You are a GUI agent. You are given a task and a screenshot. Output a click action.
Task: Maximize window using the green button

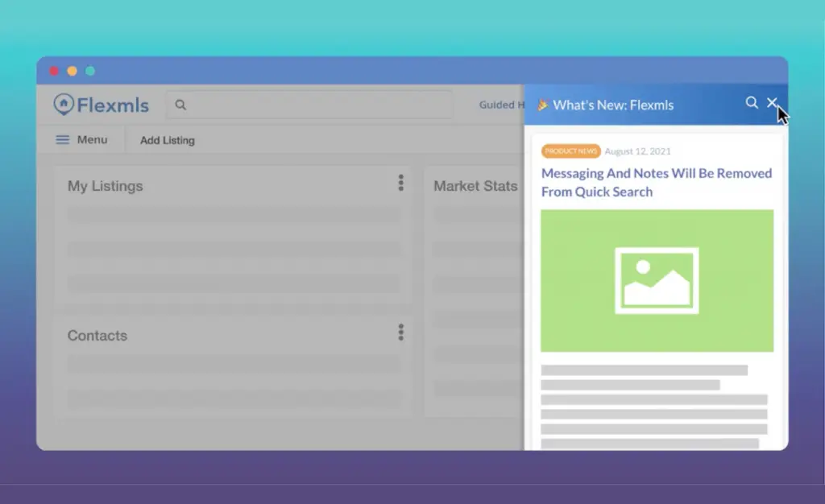point(90,71)
